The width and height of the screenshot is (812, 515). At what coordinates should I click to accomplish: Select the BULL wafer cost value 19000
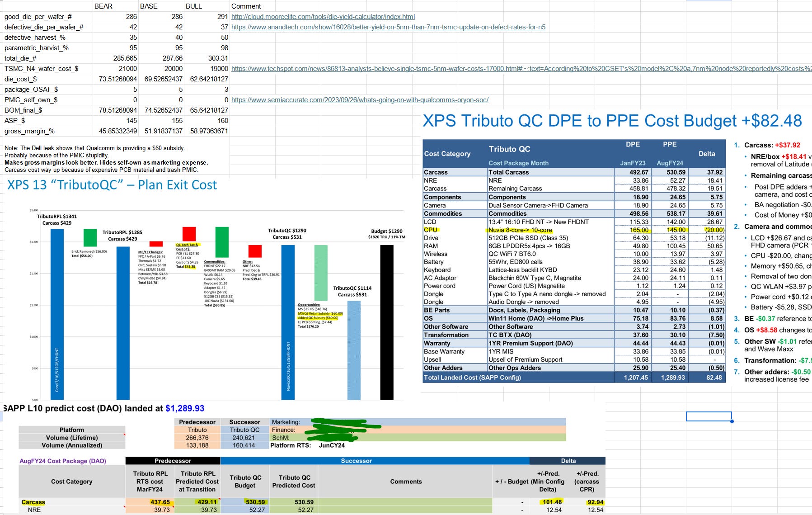219,69
